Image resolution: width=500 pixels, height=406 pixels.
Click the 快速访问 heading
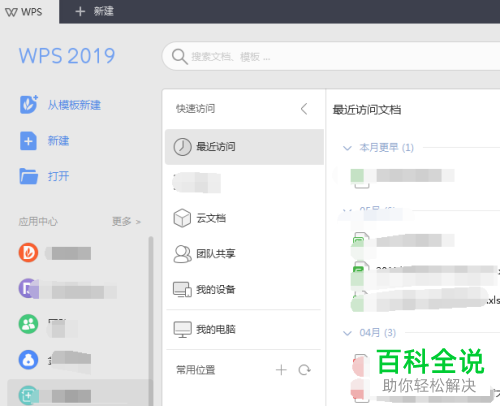[x=195, y=109]
